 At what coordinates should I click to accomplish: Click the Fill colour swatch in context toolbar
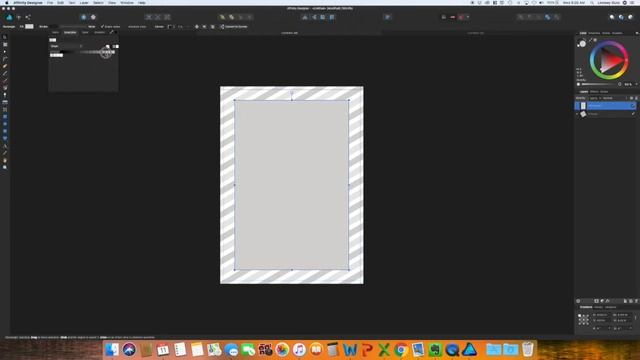29,27
